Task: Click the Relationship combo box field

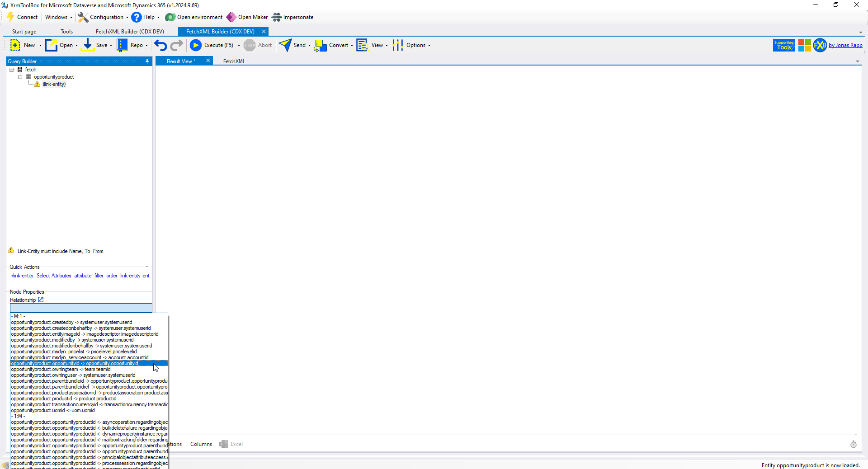Action: [x=81, y=308]
